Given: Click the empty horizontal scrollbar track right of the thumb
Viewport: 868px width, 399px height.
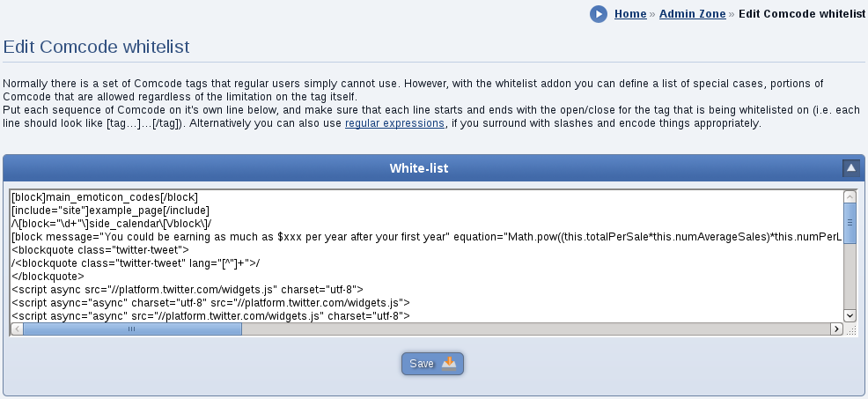Looking at the screenshot, I should pos(536,329).
